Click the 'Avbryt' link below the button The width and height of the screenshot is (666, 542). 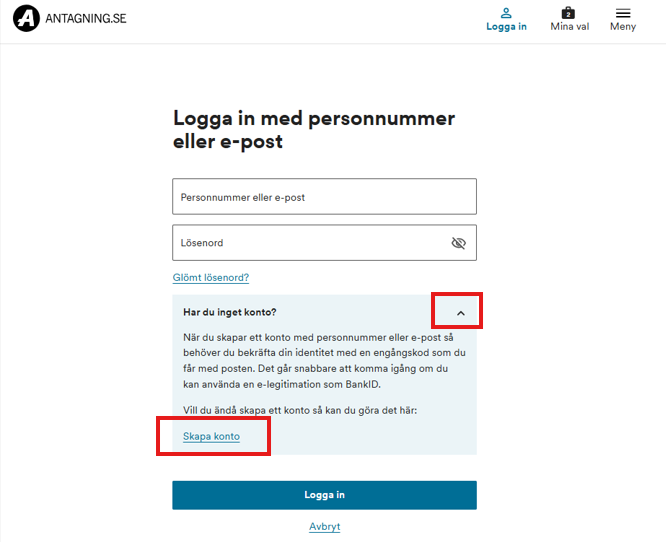coord(324,526)
